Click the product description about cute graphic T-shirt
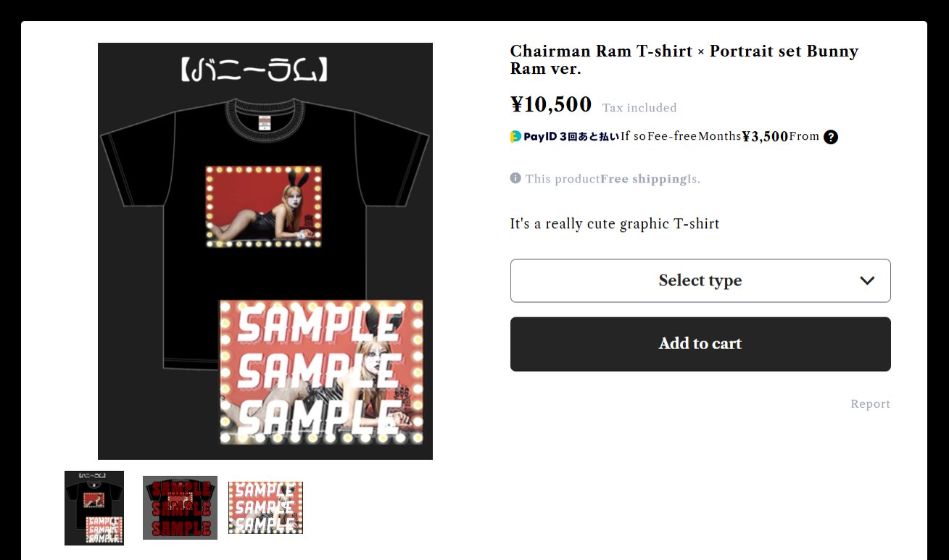The height and width of the screenshot is (560, 949). pos(615,224)
